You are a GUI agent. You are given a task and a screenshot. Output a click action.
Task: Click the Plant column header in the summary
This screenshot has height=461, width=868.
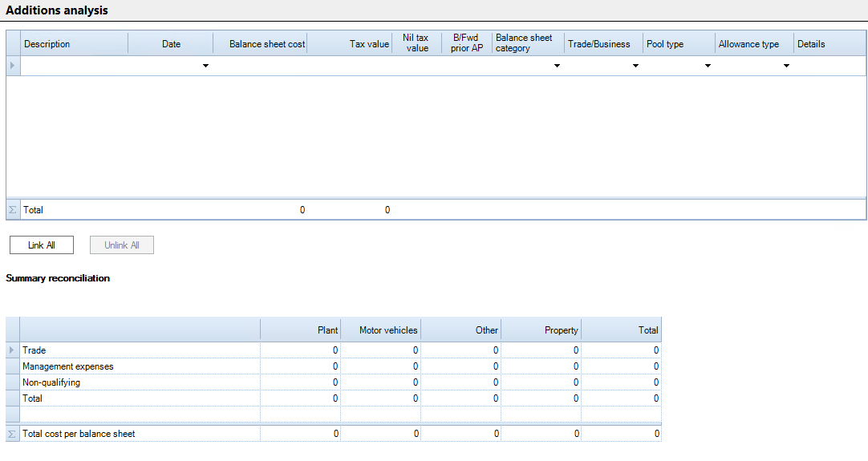pyautogui.click(x=301, y=330)
